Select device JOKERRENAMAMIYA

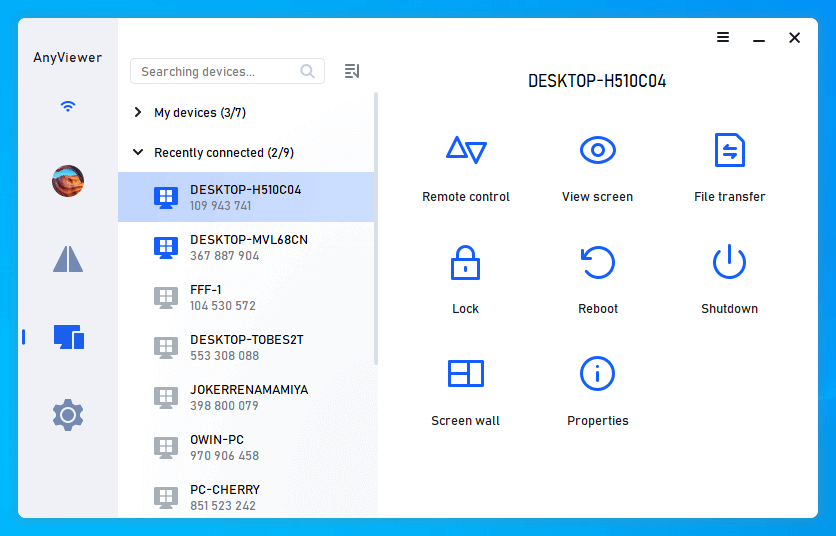(246, 397)
